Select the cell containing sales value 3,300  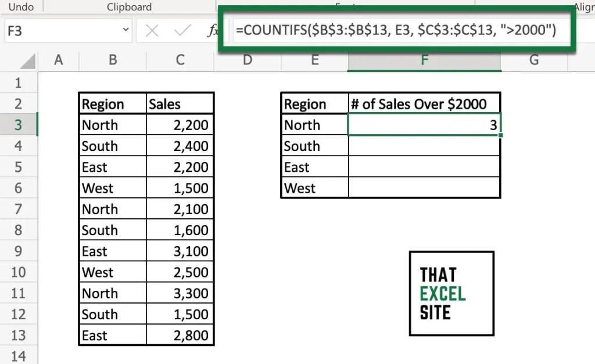click(x=180, y=293)
